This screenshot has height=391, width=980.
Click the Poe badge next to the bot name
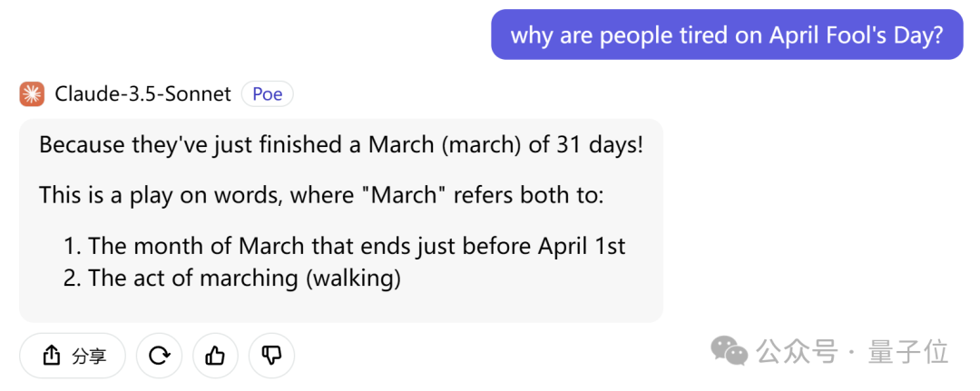268,94
